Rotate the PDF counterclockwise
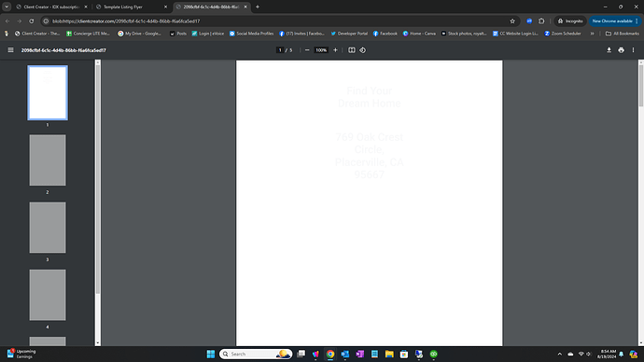644x362 pixels. pos(363,50)
